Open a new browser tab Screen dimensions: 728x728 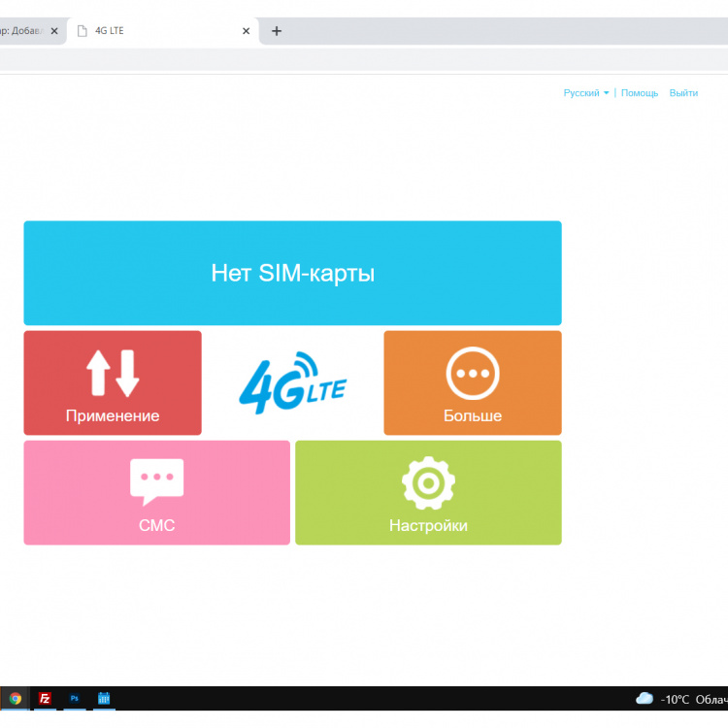coord(277,31)
